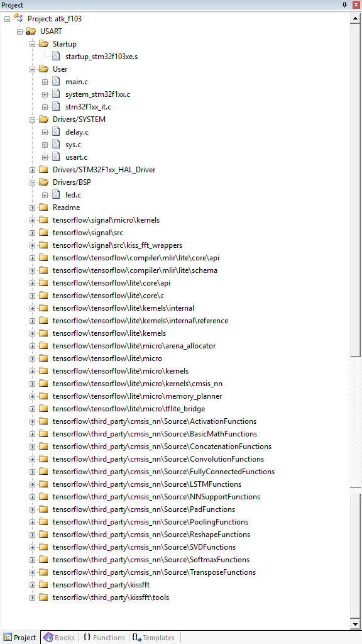This screenshot has height=644, width=362.
Task: Collapse the Startup group
Action: click(x=33, y=44)
